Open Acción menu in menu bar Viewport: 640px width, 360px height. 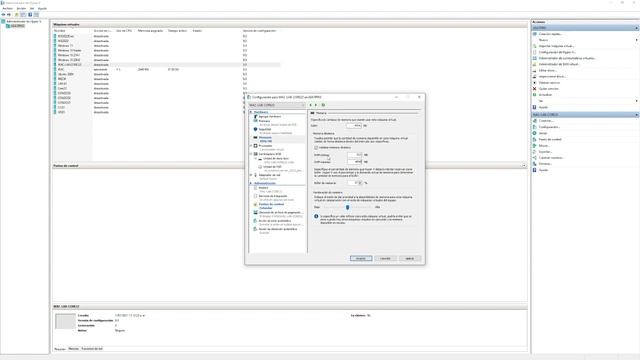pyautogui.click(x=21, y=8)
